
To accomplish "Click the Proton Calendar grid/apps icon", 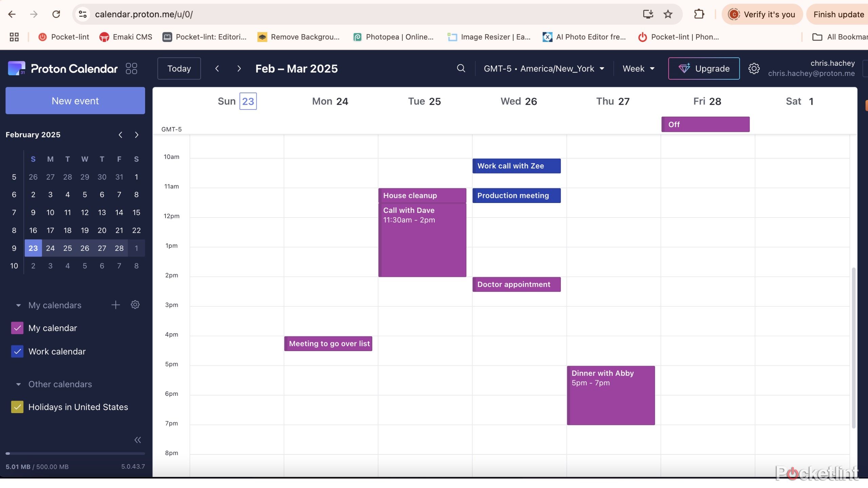I will [x=131, y=68].
